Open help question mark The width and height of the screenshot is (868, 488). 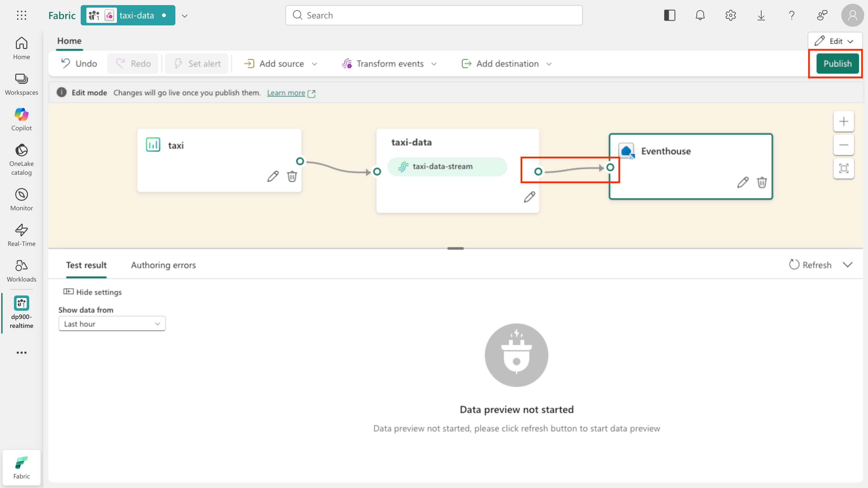tap(791, 15)
